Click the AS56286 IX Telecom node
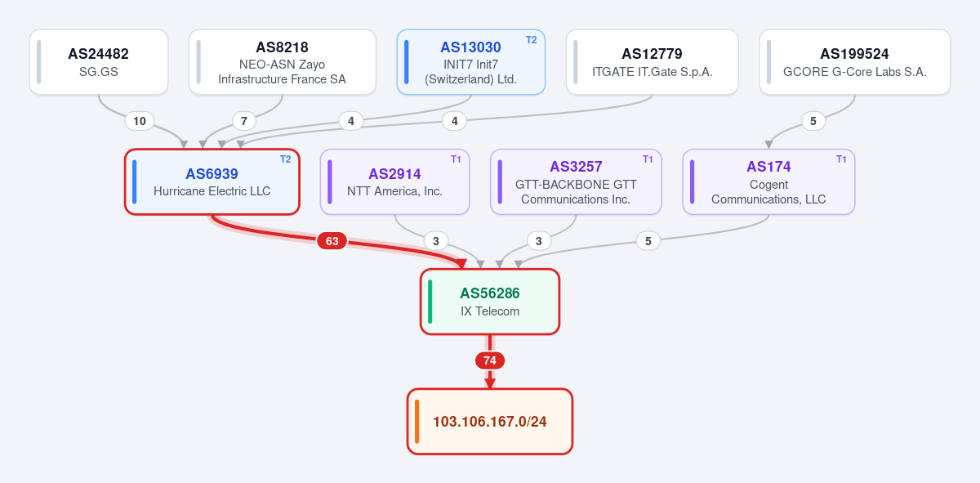 pos(490,302)
